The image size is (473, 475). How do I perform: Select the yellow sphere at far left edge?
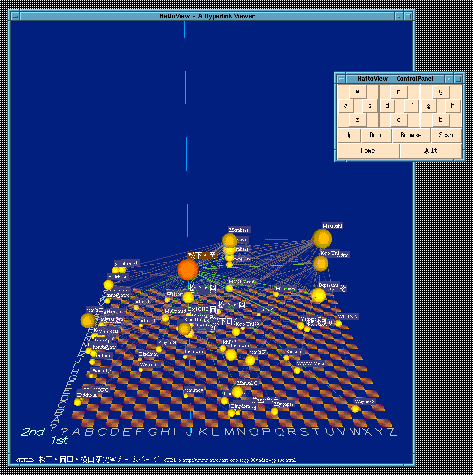88,320
